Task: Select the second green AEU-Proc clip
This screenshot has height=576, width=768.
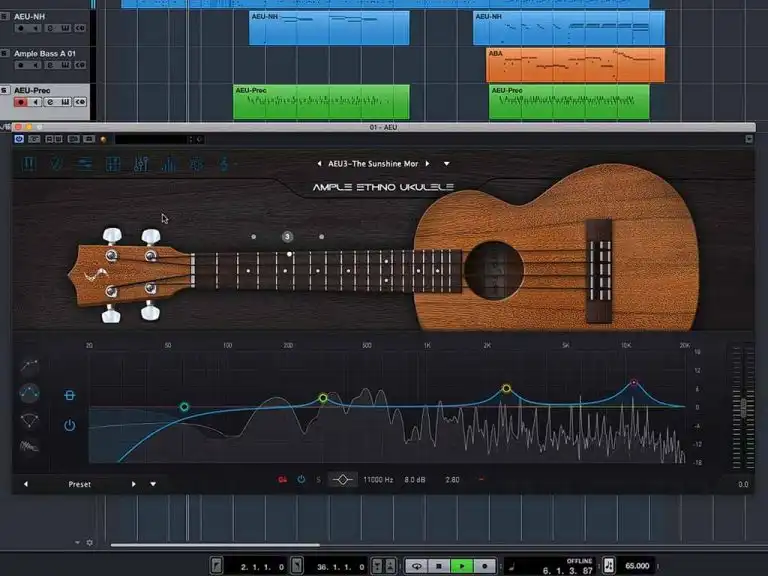Action: (569, 102)
